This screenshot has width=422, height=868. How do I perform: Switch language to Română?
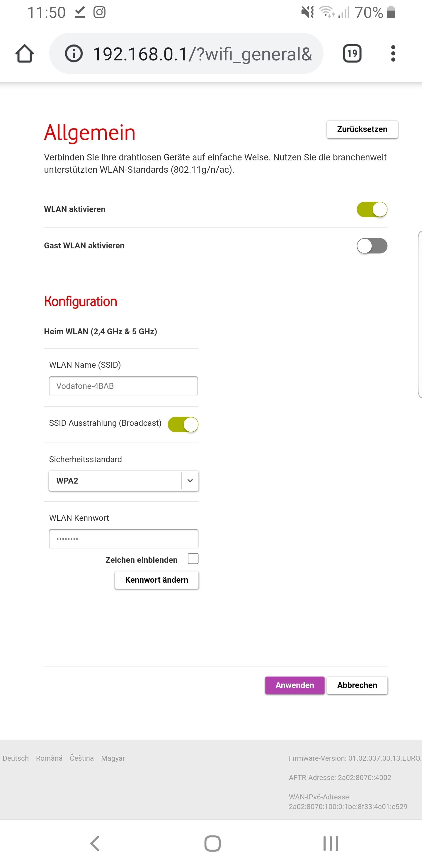(49, 758)
